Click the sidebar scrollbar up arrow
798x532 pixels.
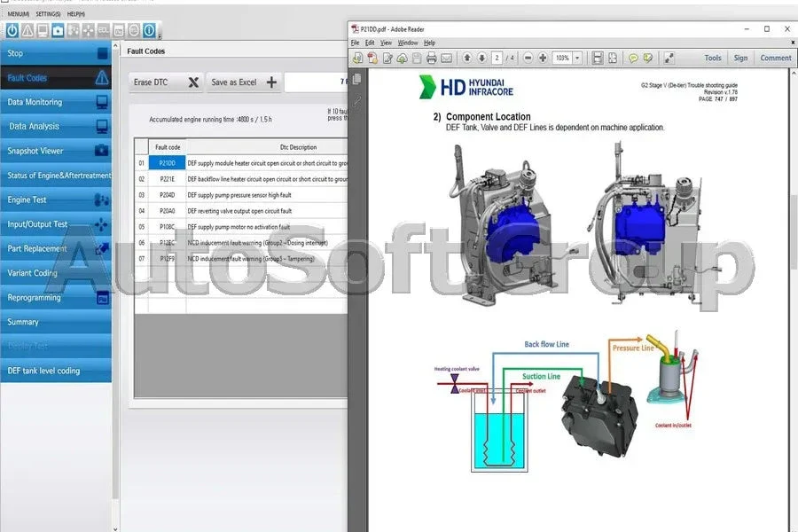(115, 46)
